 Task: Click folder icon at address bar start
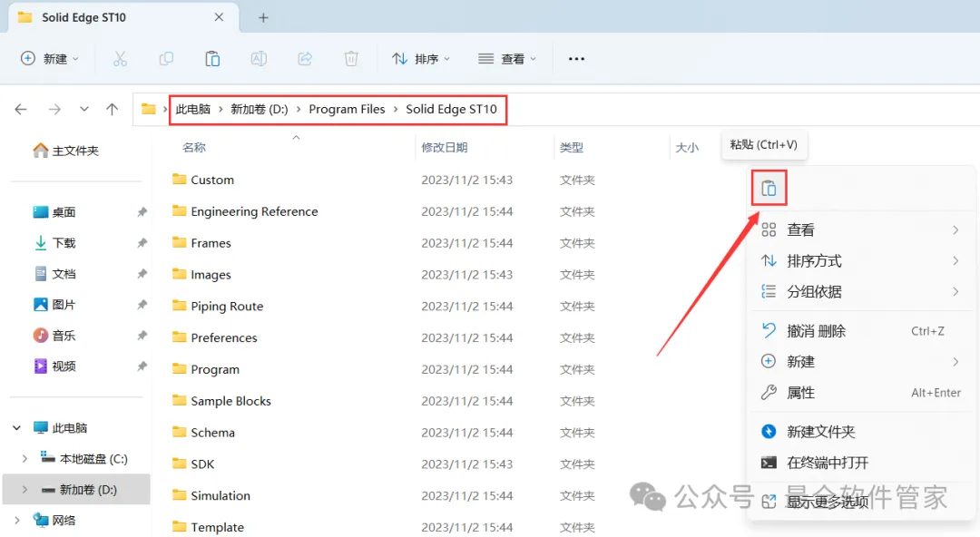148,110
